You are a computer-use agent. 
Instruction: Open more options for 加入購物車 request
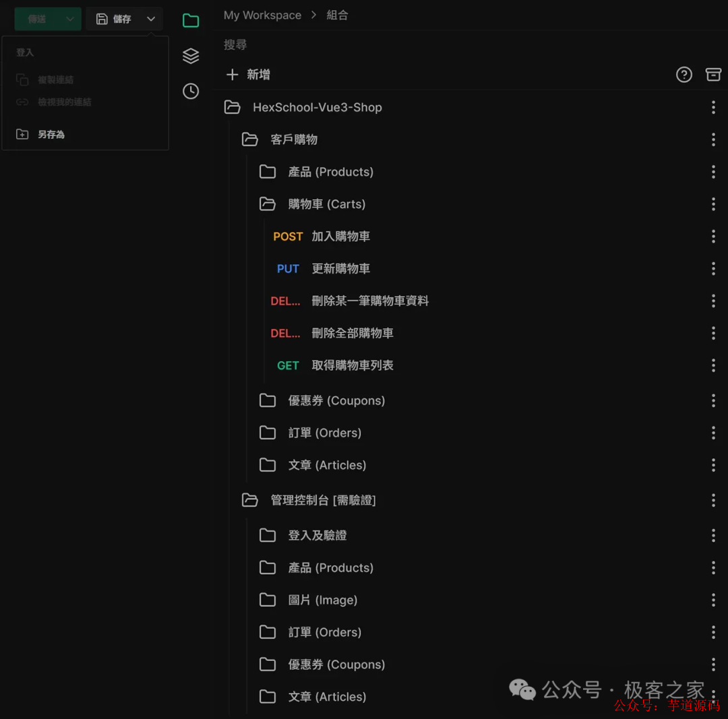tap(713, 237)
